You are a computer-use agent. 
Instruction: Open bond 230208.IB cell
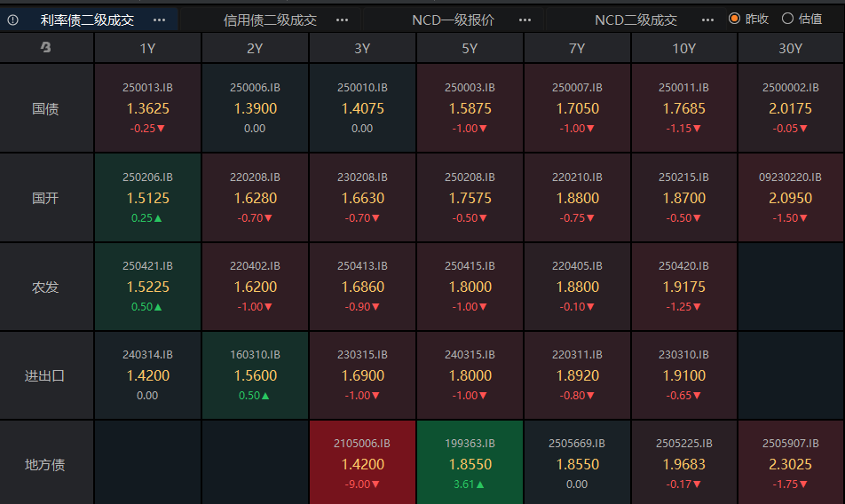point(362,197)
